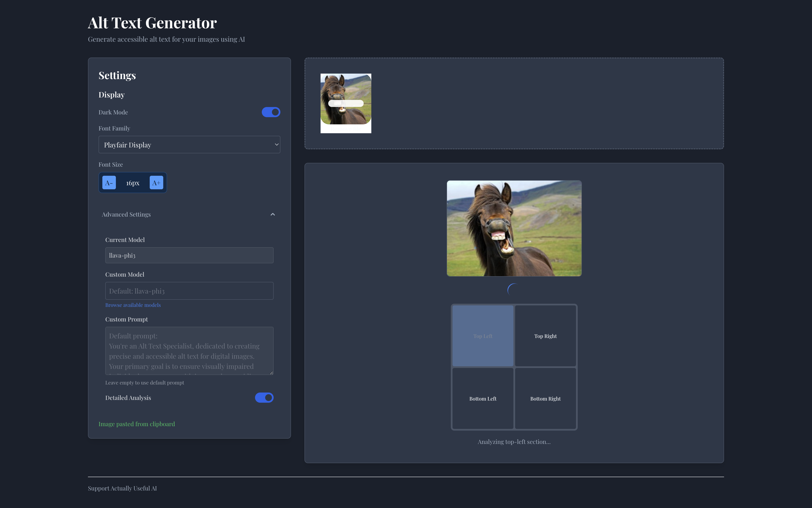Click the Top Left quadrant tile

(482, 336)
